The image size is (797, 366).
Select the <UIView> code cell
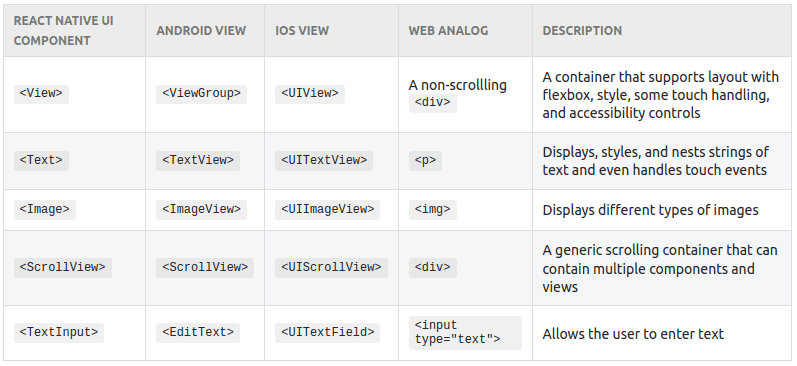[310, 94]
